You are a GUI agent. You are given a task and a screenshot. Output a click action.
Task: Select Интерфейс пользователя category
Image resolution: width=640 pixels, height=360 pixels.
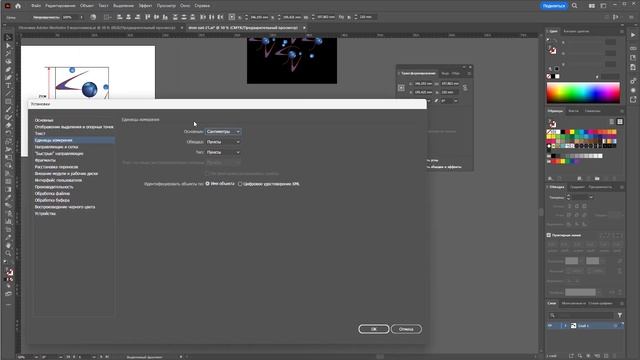point(58,180)
